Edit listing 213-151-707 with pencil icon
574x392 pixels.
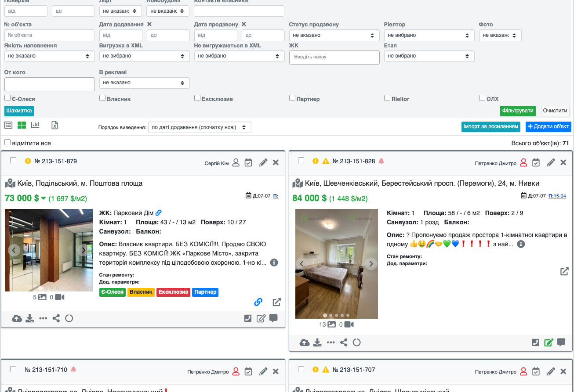[551, 371]
